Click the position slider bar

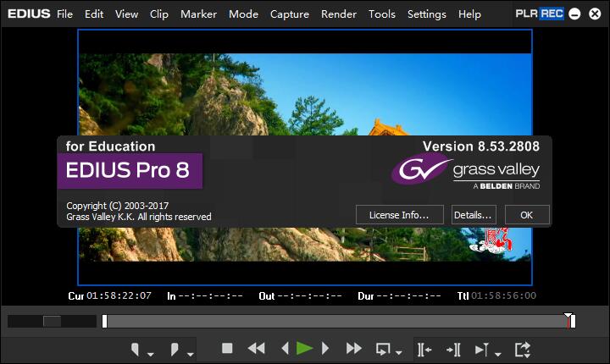coord(338,321)
